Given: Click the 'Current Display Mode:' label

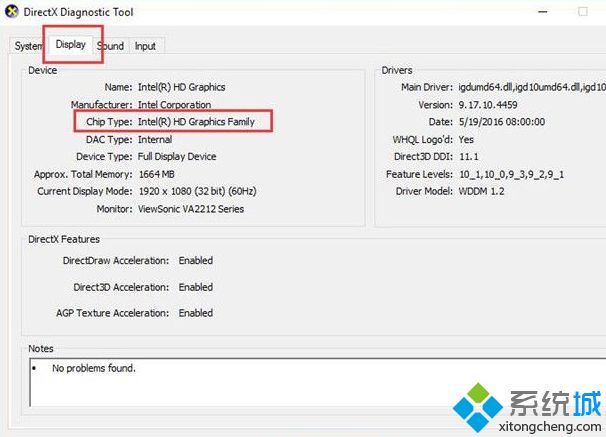Looking at the screenshot, I should click(x=85, y=191).
